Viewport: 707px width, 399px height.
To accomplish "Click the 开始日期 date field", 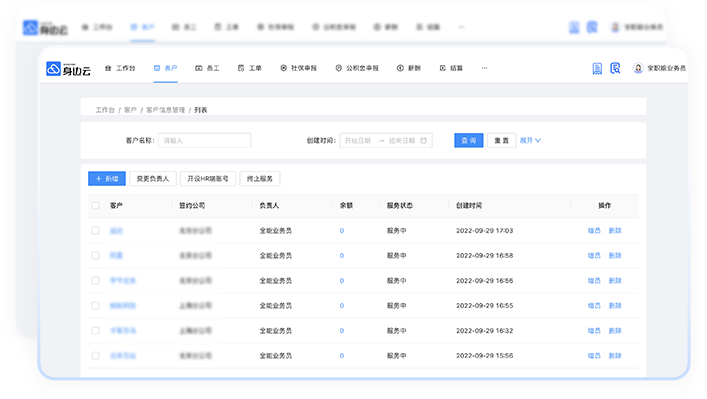I will pyautogui.click(x=358, y=141).
